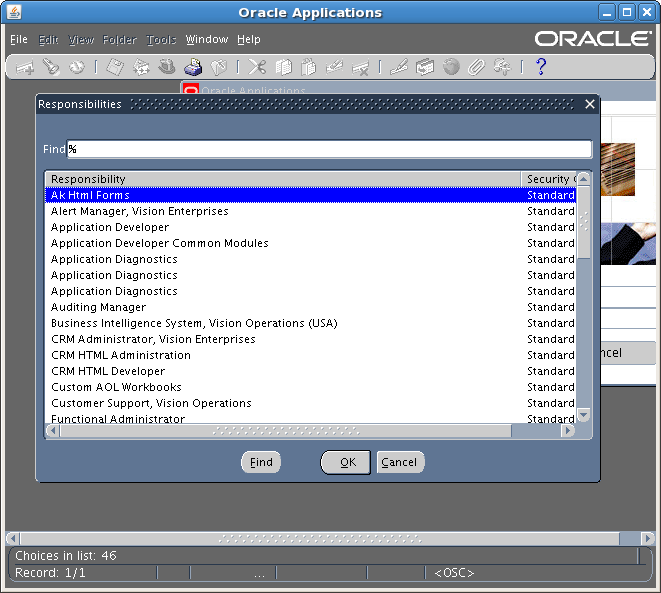
Task: Click the Edit Field pencil icon
Action: tap(399, 67)
